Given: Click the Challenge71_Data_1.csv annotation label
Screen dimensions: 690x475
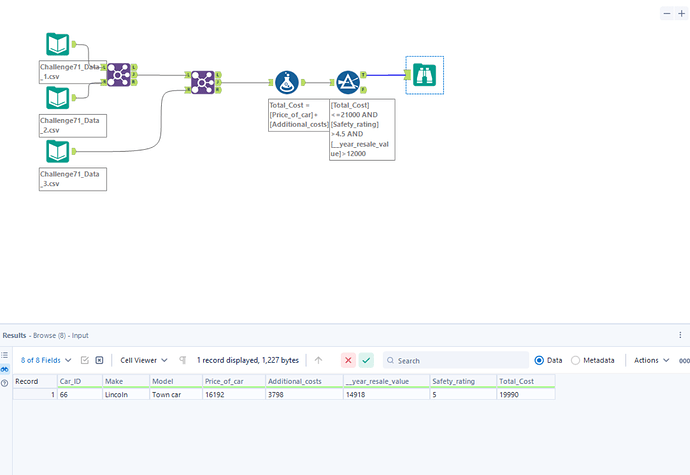Looking at the screenshot, I should (x=73, y=72).
